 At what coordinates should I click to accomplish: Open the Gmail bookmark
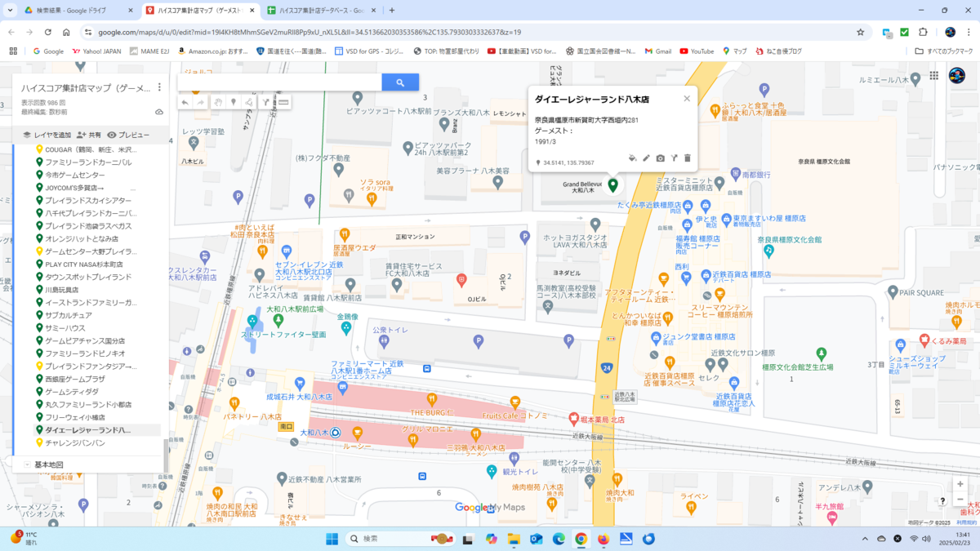[x=657, y=51]
